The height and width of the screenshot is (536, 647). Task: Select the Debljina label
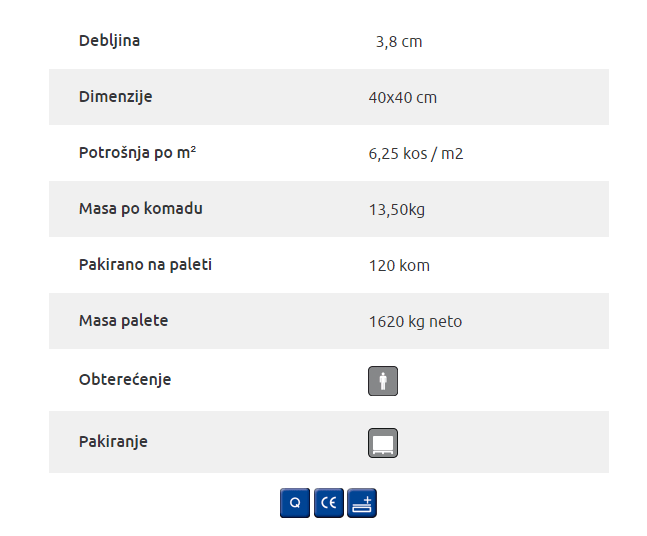pyautogui.click(x=109, y=41)
